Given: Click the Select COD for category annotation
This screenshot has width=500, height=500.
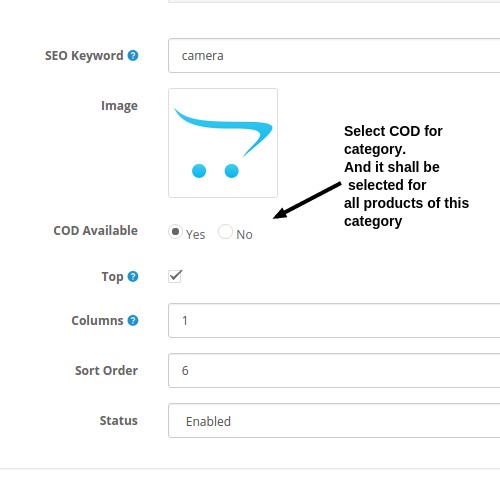Looking at the screenshot, I should [x=406, y=176].
